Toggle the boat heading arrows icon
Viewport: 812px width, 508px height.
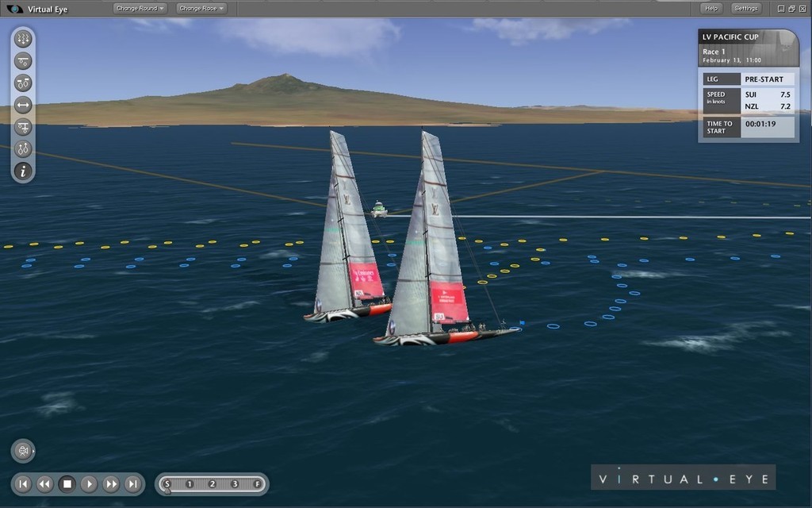[x=23, y=149]
